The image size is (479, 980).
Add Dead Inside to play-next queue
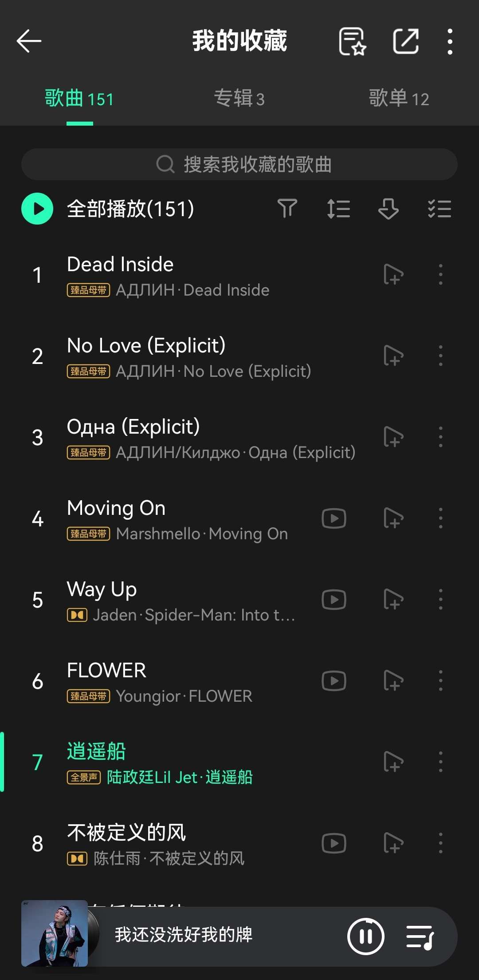coord(393,274)
